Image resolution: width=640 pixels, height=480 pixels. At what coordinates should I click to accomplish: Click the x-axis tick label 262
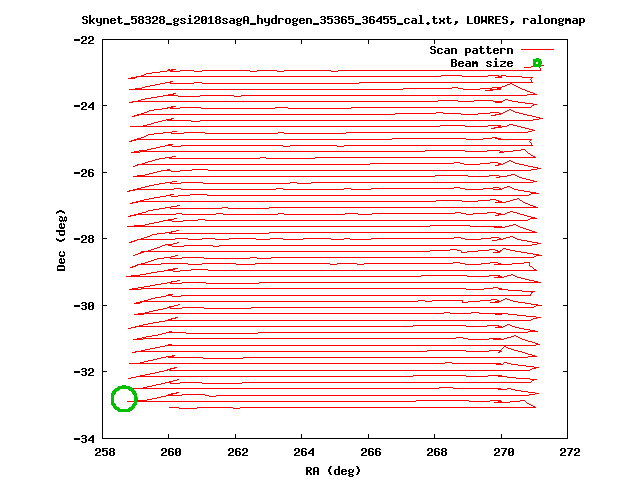[238, 452]
